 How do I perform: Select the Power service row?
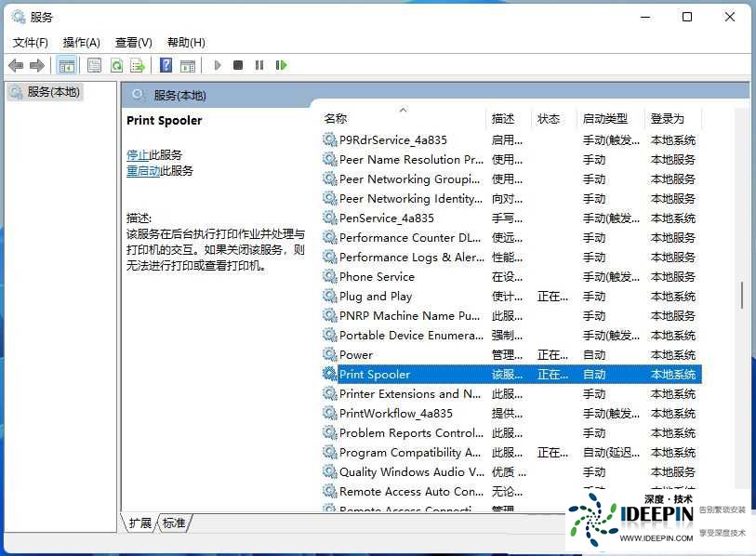click(x=511, y=355)
